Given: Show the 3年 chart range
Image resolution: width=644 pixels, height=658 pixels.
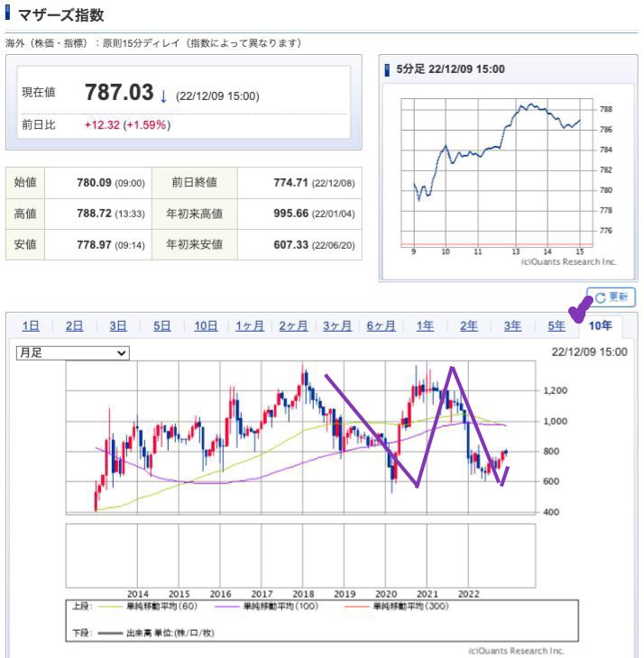Looking at the screenshot, I should (x=512, y=326).
